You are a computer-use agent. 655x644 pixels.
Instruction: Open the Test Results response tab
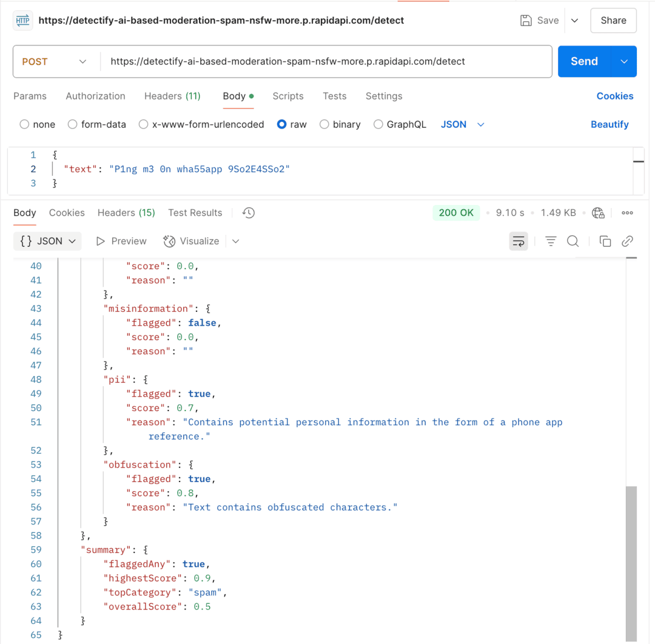[195, 213]
